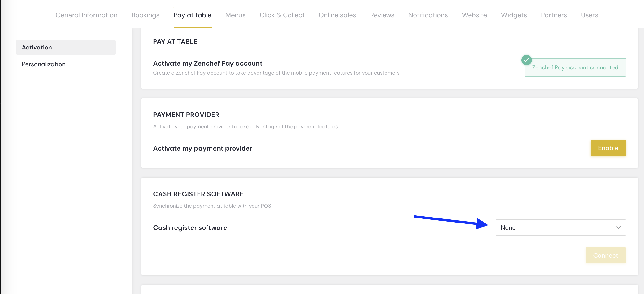Open the Partners tab

click(x=554, y=15)
